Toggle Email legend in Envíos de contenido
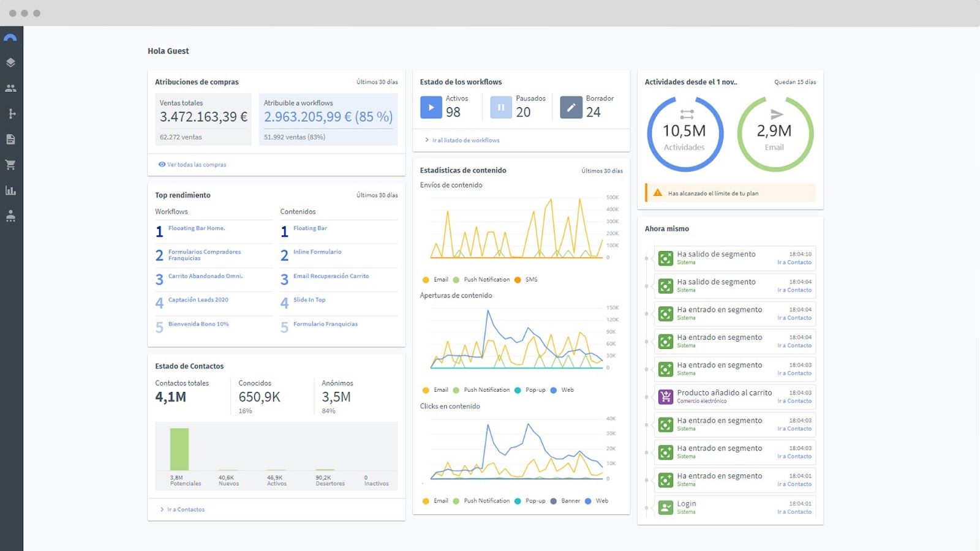980x551 pixels. point(435,280)
